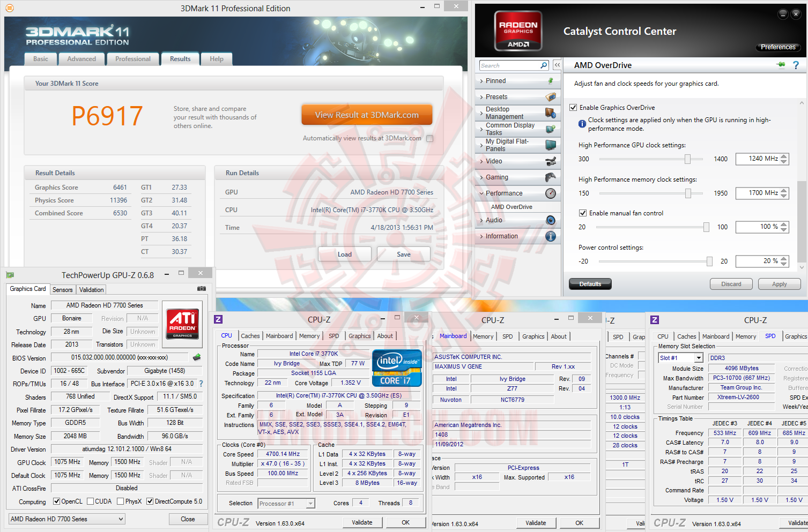808x532 pixels.
Task: Open the GPU-Z graphics card selector dropdown
Action: [67, 519]
